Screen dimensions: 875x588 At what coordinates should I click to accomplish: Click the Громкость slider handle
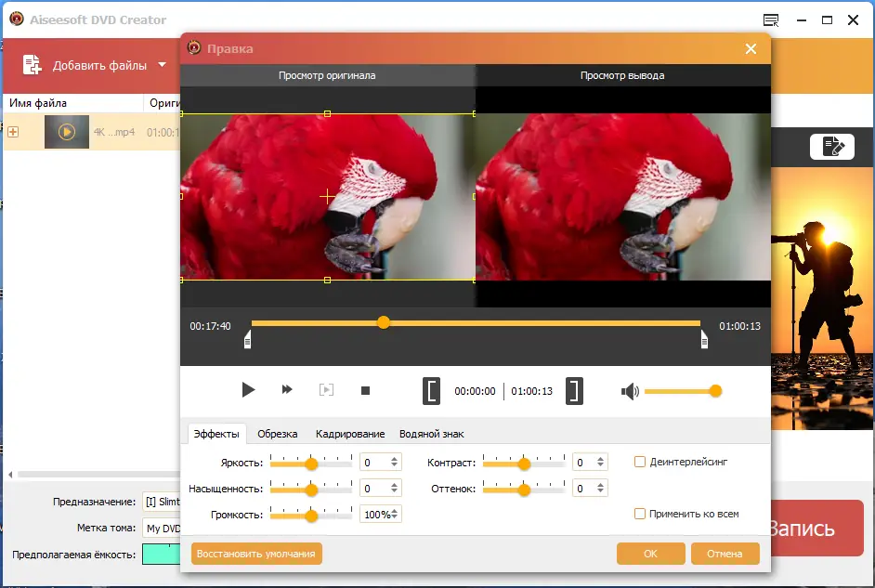311,516
